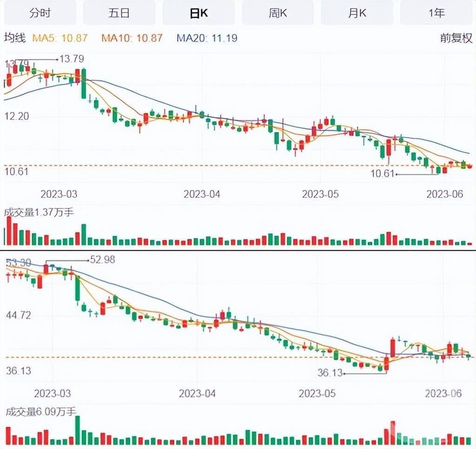
Task: Open the 五日 chart tab
Action: [119, 13]
